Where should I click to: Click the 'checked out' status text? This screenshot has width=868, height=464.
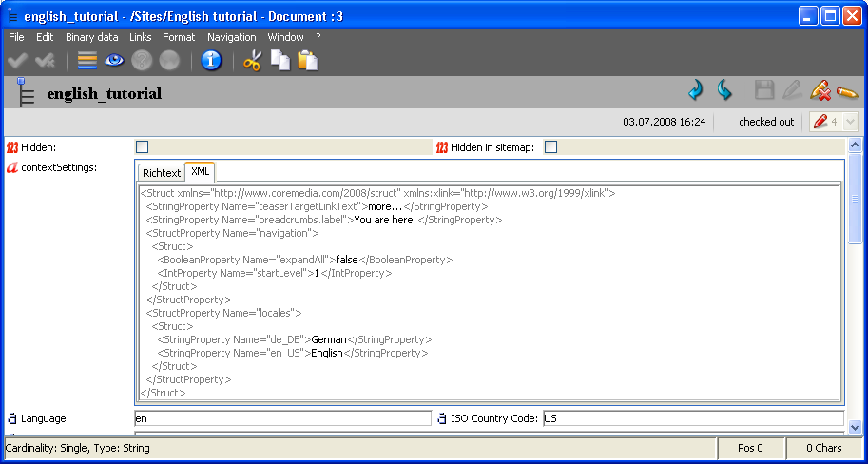(766, 122)
